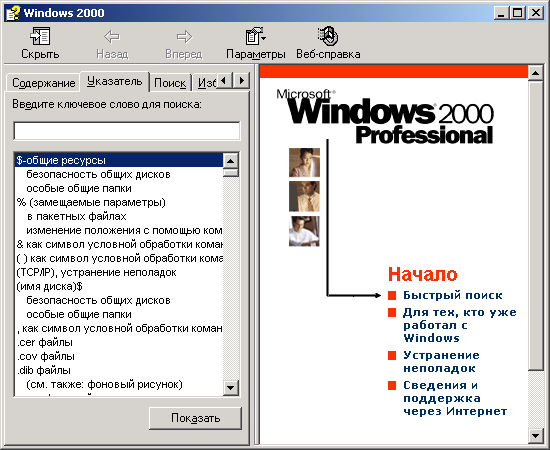Select "% (замещаемые параметры)" entry

[x=91, y=202]
